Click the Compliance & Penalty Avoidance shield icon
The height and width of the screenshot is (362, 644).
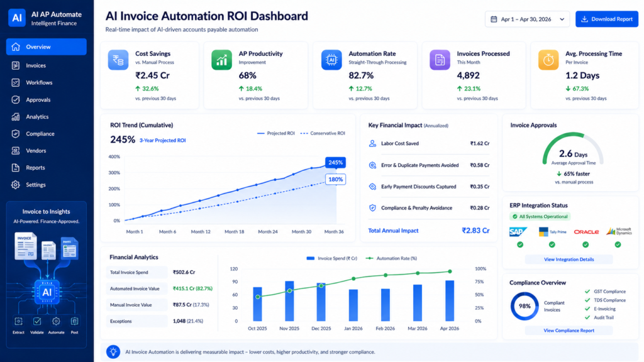click(372, 208)
